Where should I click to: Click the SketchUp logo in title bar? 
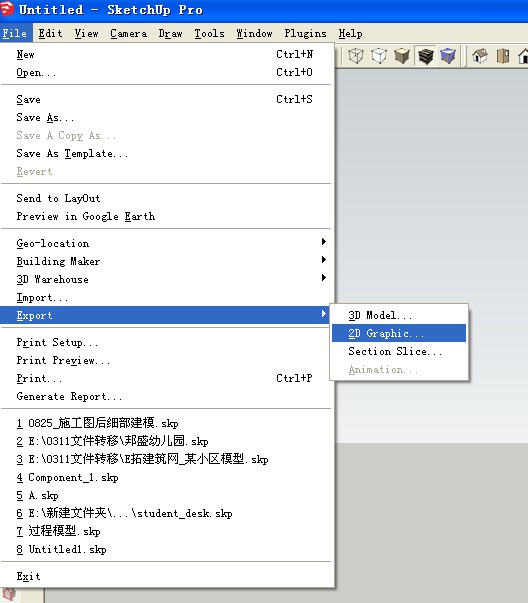click(7, 9)
